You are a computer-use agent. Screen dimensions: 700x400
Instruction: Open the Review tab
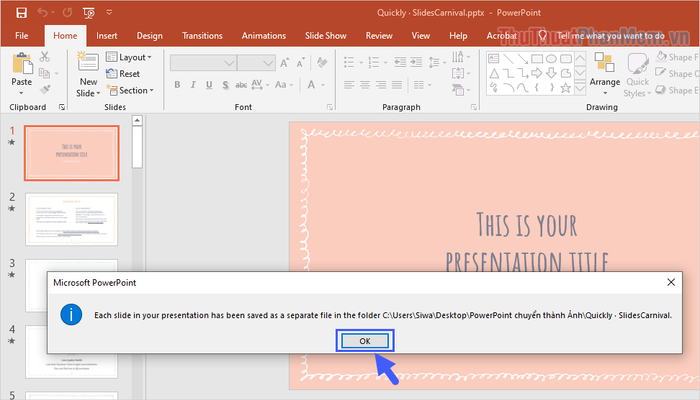pos(379,36)
